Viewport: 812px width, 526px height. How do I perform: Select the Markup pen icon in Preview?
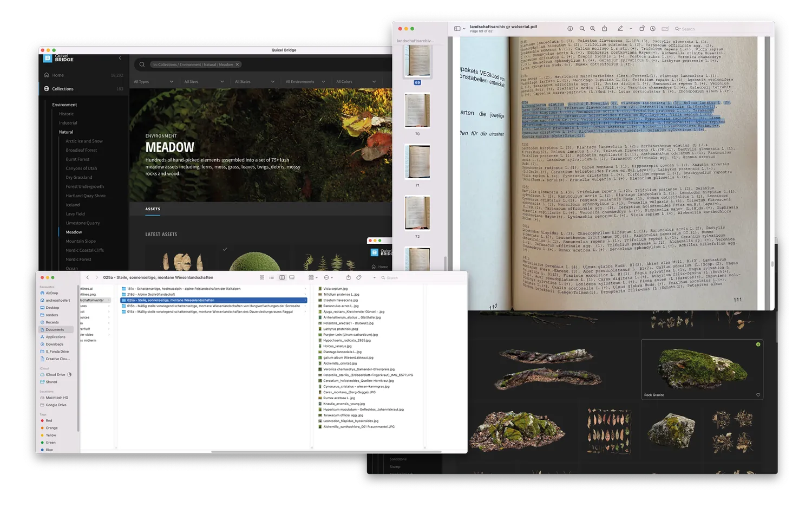pyautogui.click(x=620, y=29)
